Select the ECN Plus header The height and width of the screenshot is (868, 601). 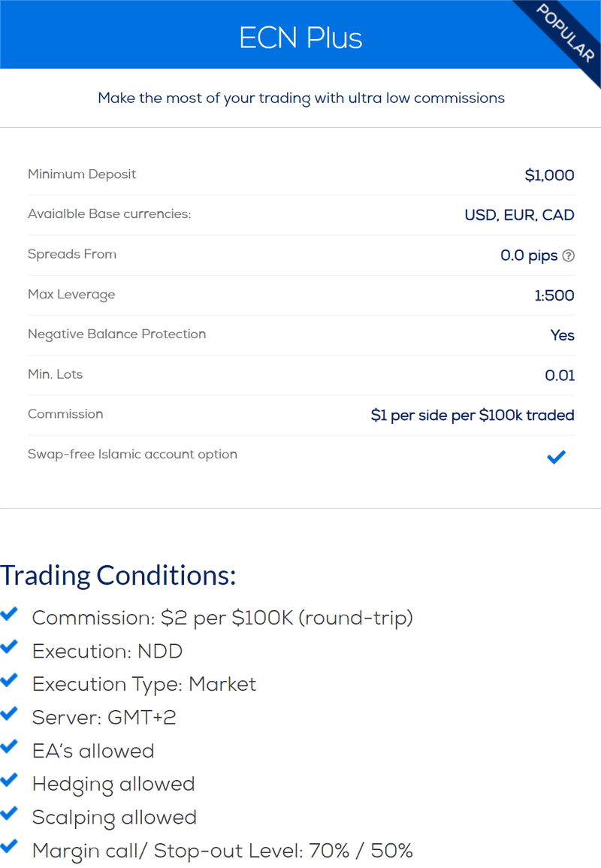pos(300,36)
